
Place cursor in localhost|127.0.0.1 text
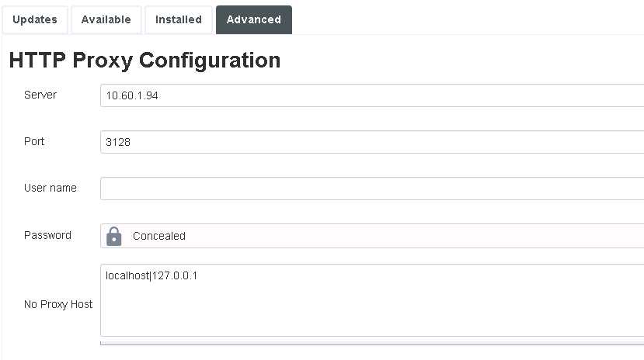coord(151,275)
